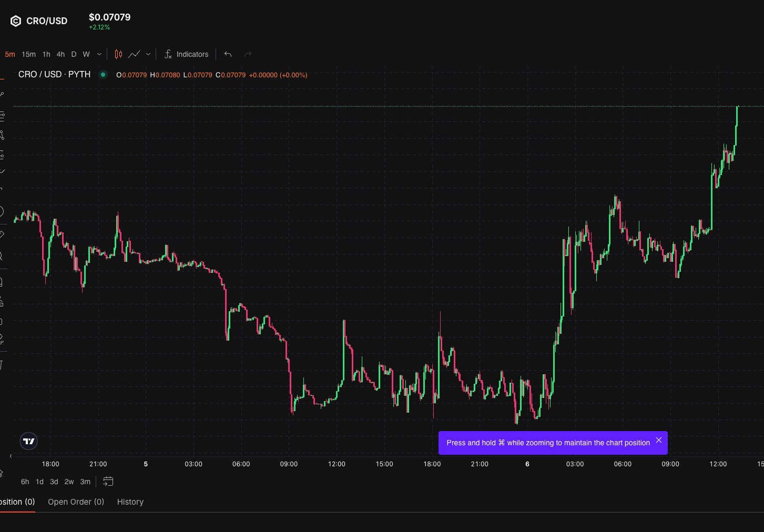Click the CRO/USD pair title
The image size is (764, 532).
(47, 21)
